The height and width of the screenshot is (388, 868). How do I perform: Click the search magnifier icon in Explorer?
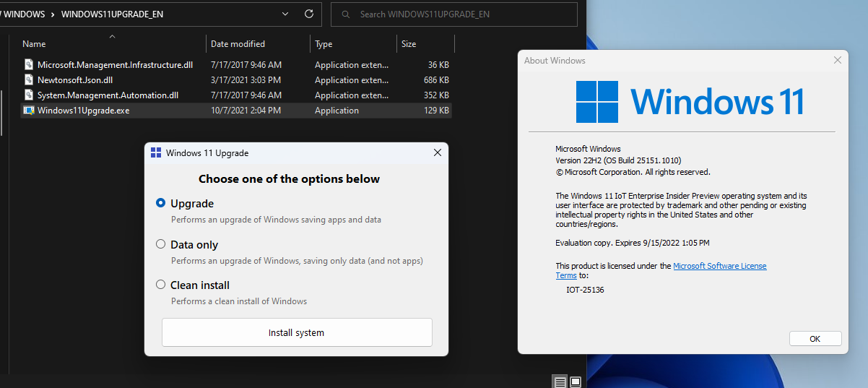pyautogui.click(x=347, y=14)
